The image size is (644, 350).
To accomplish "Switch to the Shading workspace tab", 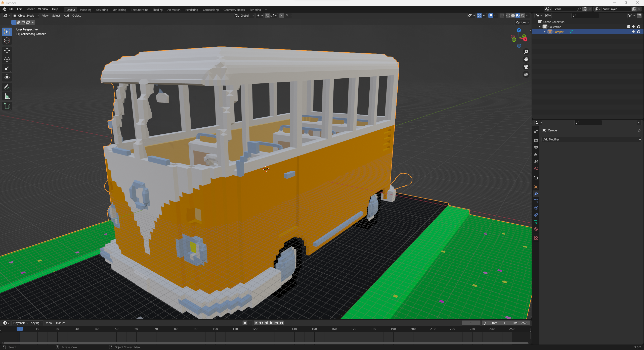I will (157, 10).
